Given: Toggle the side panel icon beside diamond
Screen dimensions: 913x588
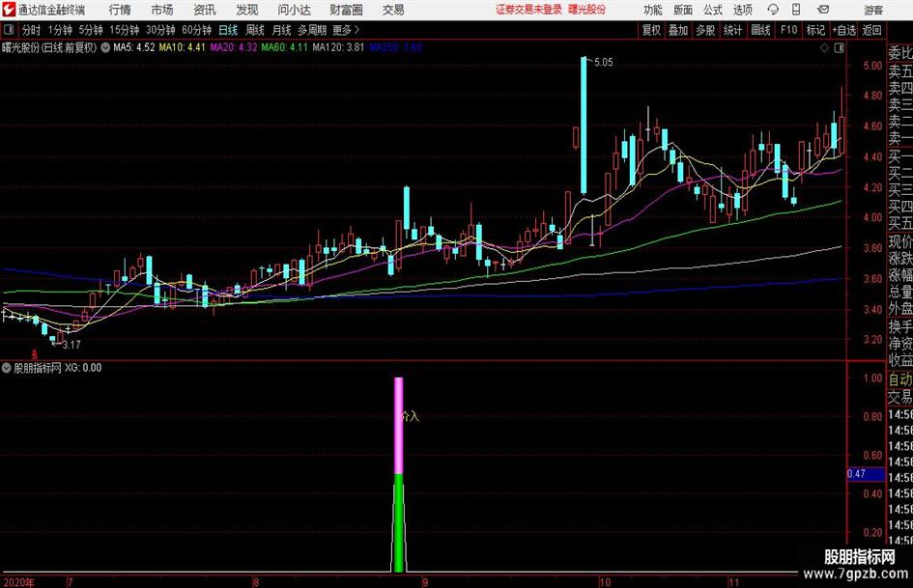Looking at the screenshot, I should [x=839, y=48].
